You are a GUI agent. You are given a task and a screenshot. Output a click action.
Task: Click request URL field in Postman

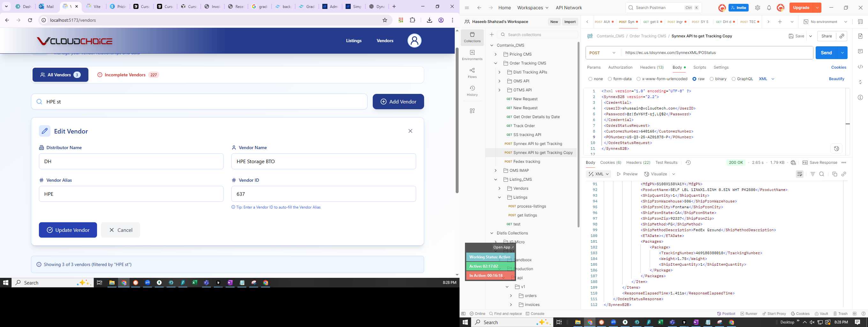tap(717, 53)
